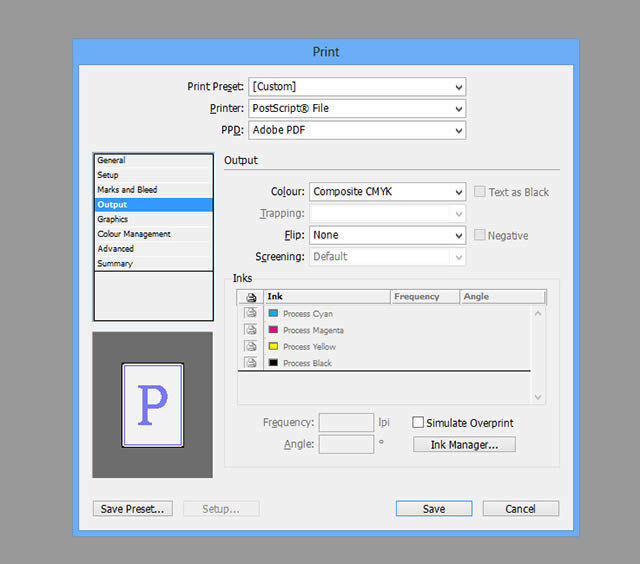Click the page preview thumbnail

[x=153, y=405]
